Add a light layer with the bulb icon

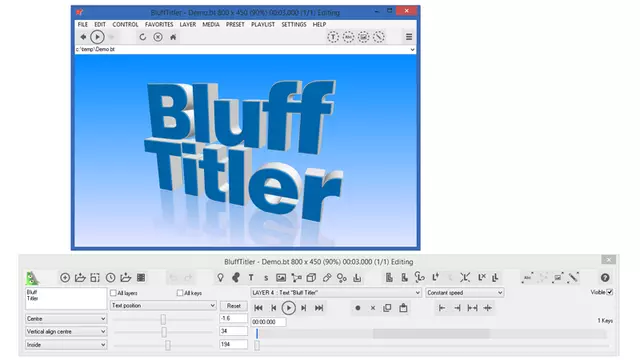click(x=220, y=278)
